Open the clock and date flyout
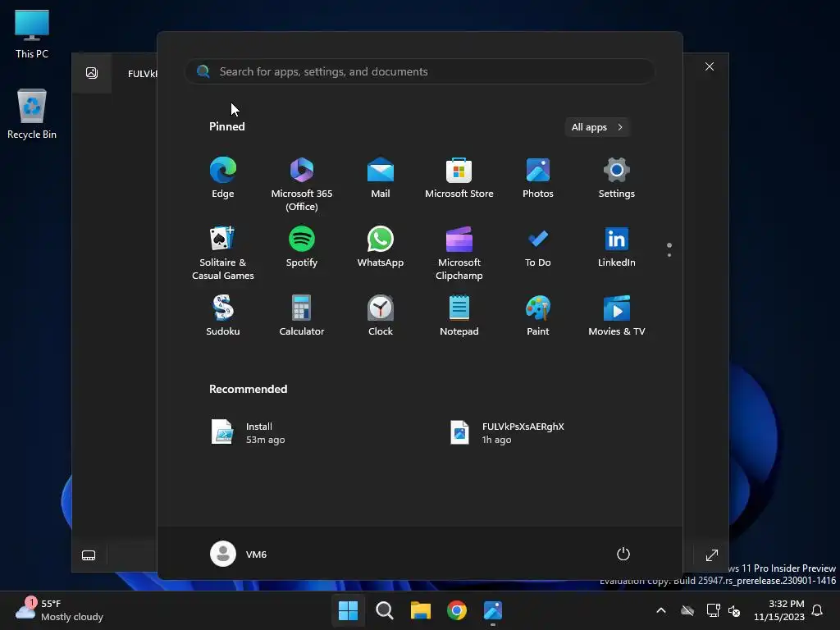Image resolution: width=840 pixels, height=630 pixels. [779, 610]
